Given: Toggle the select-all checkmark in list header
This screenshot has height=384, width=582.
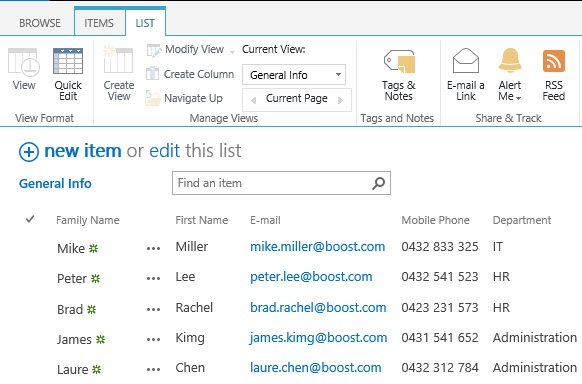Looking at the screenshot, I should [30, 219].
